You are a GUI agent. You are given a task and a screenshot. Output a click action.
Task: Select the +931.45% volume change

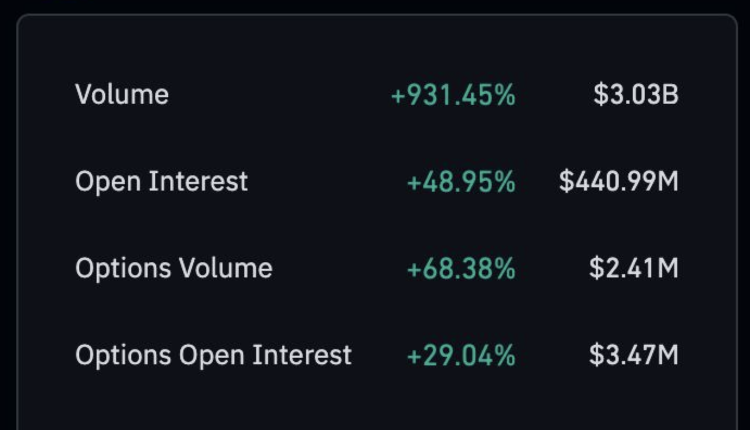pyautogui.click(x=453, y=96)
